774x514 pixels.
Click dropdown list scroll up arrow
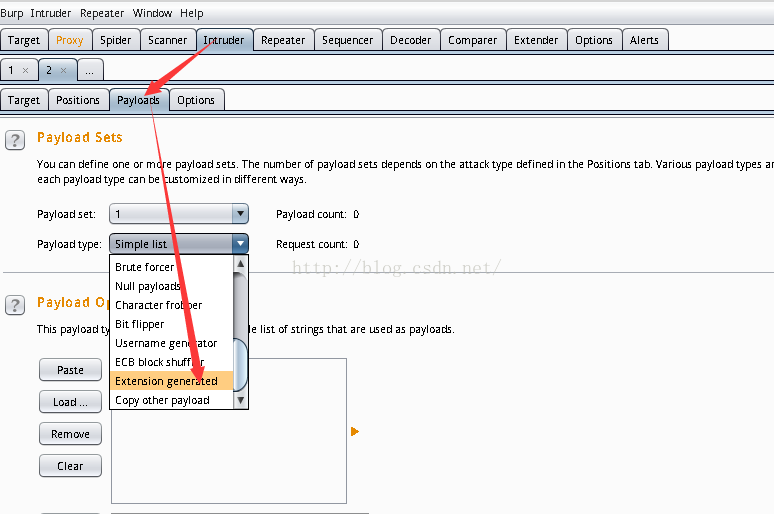tap(240, 264)
